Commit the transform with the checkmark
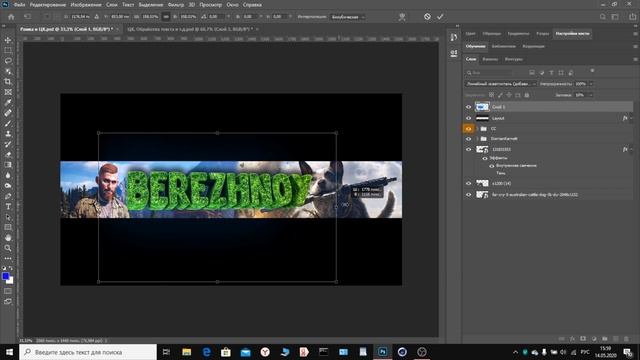This screenshot has width=640, height=360. pyautogui.click(x=440, y=17)
